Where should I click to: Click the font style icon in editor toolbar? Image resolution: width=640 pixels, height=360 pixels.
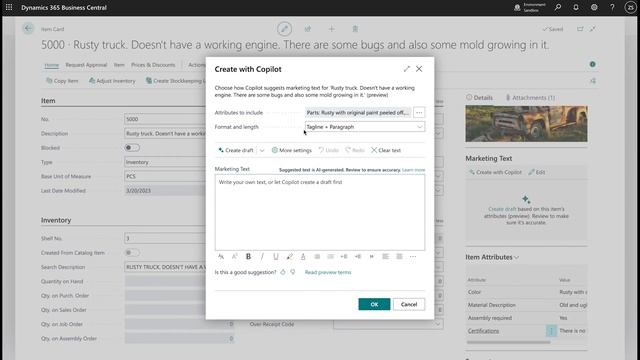[221, 256]
